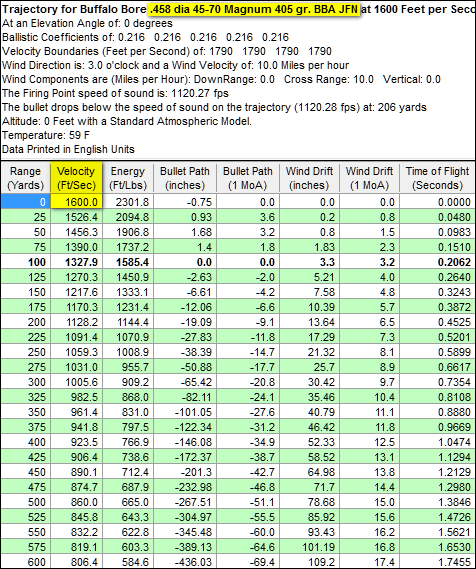Click the Bullet Path (1 MoA) header
Viewport: 476px width, 569px height.
(x=248, y=178)
